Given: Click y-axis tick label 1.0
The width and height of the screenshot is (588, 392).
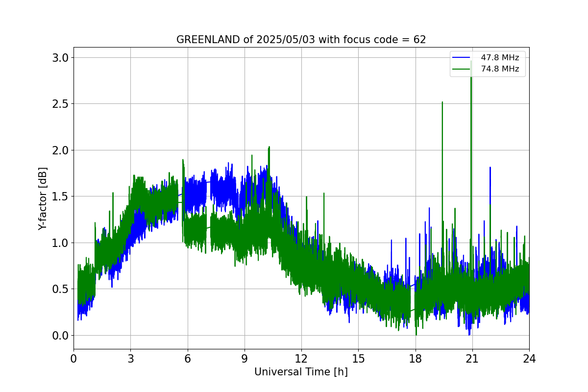Looking at the screenshot, I should coord(60,243).
